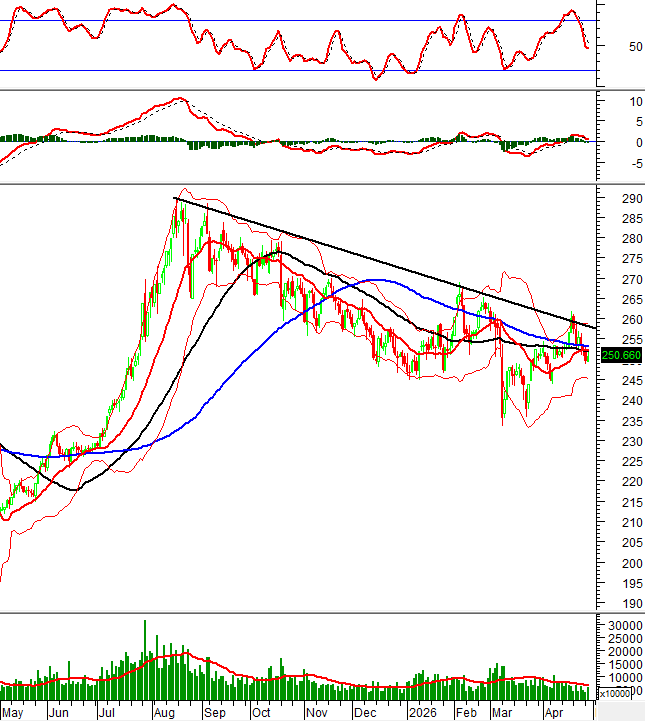This screenshot has height=721, width=645.
Task: Click the 290 value on the price axis
Action: [x=632, y=199]
